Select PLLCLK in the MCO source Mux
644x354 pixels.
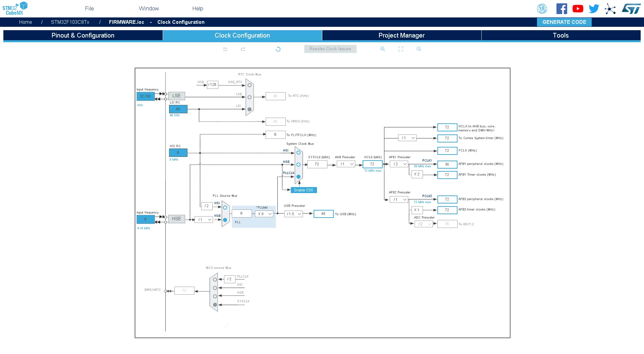click(215, 280)
